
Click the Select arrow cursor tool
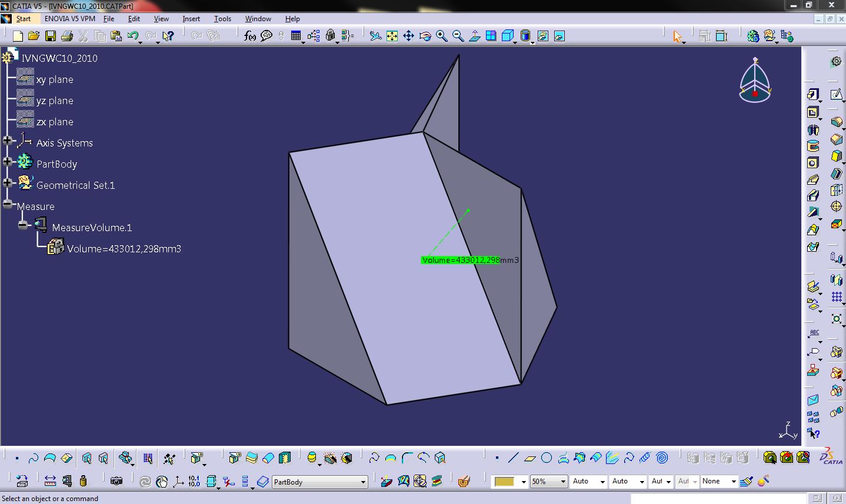[x=678, y=36]
